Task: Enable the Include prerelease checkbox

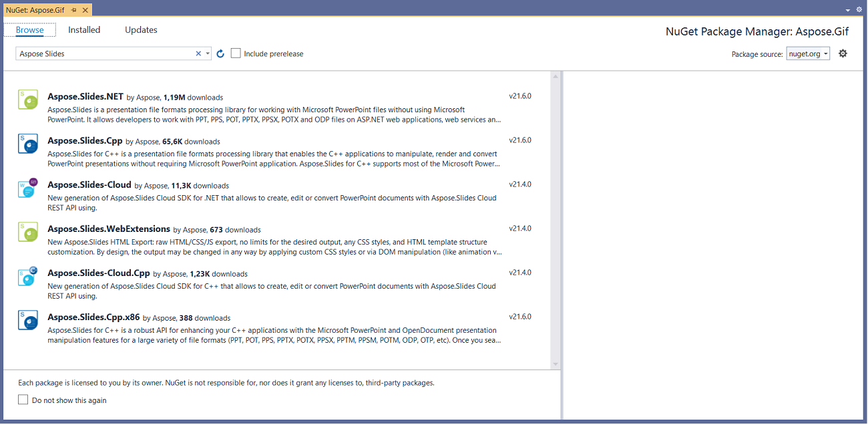Action: 236,53
